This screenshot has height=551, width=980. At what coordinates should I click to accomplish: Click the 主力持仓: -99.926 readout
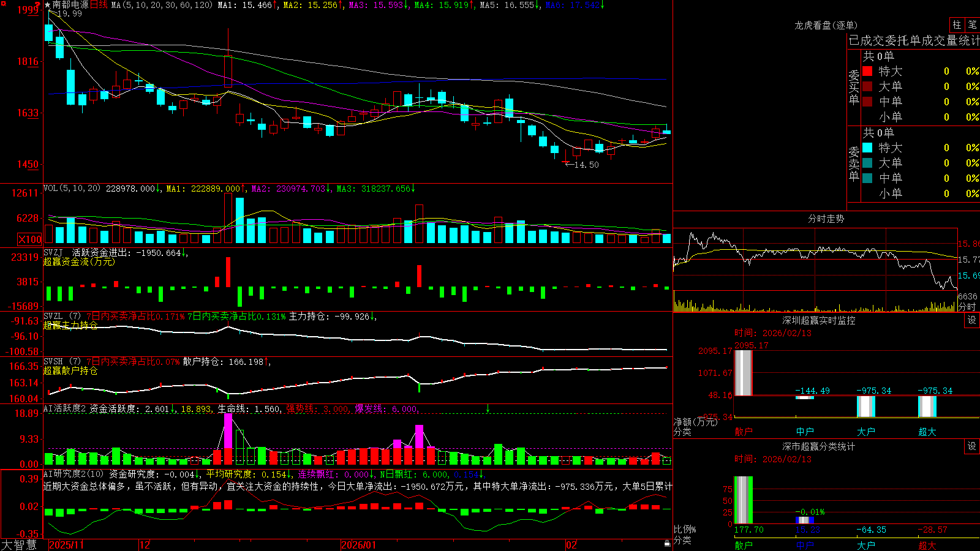[x=330, y=317]
